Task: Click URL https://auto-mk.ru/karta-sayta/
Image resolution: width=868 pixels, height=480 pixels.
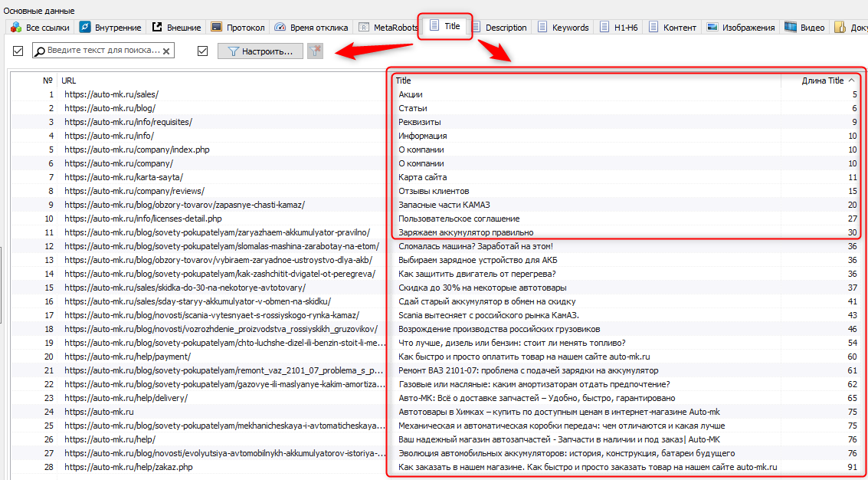Action: point(123,177)
